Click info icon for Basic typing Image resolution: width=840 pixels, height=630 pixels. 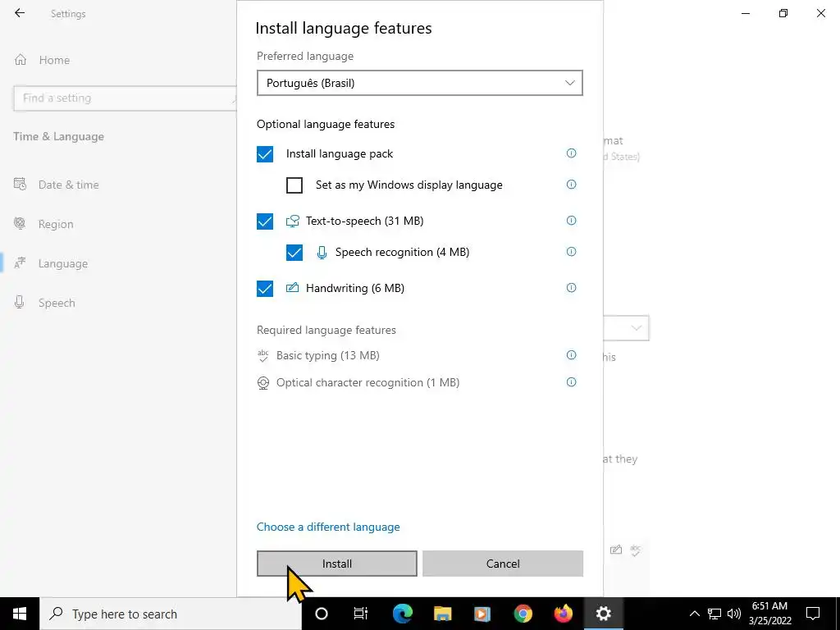[x=571, y=355]
